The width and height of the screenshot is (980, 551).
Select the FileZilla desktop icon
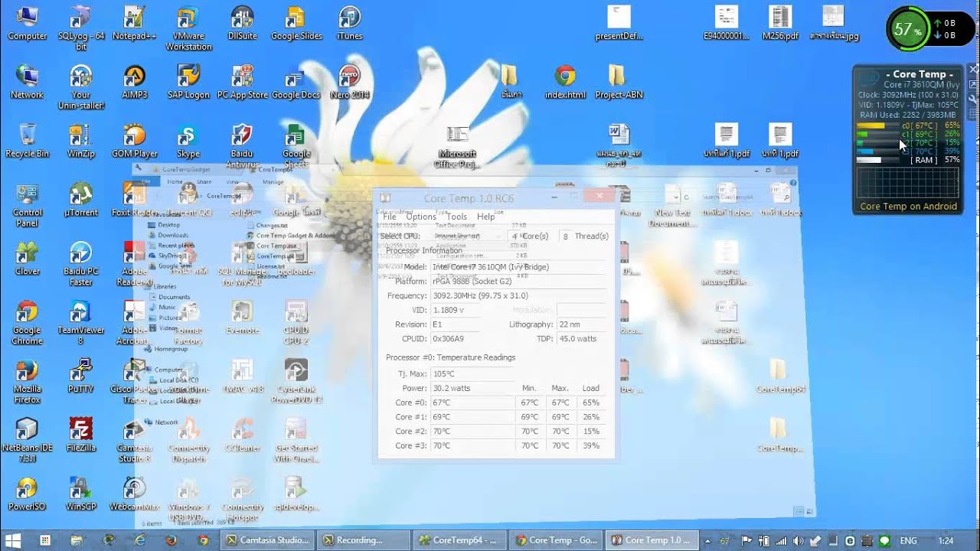coord(80,435)
